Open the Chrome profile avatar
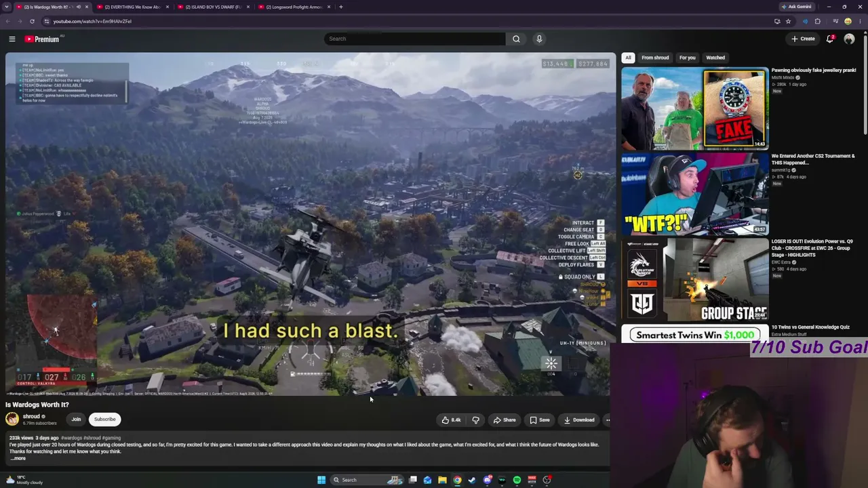The height and width of the screenshot is (488, 868). pyautogui.click(x=848, y=21)
